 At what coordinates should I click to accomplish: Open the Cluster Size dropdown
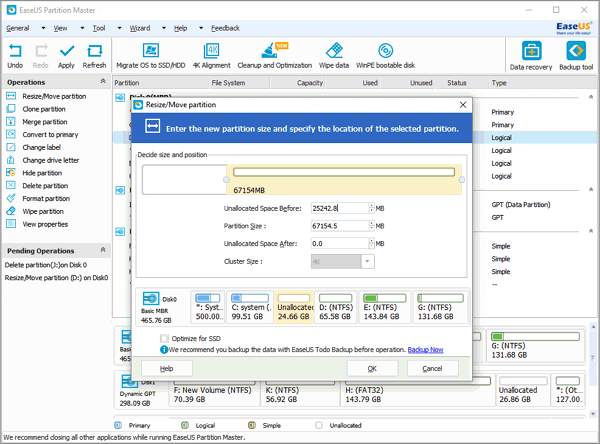(x=367, y=261)
